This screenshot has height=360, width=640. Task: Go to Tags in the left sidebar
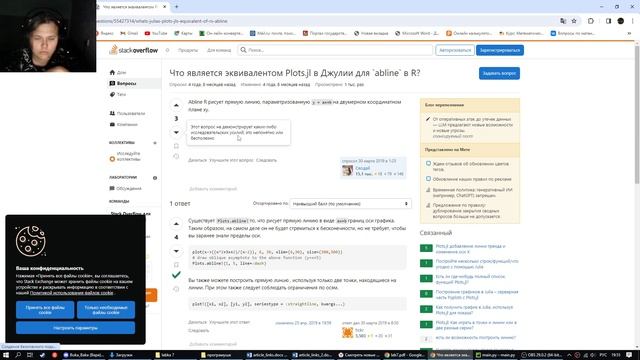pyautogui.click(x=118, y=94)
